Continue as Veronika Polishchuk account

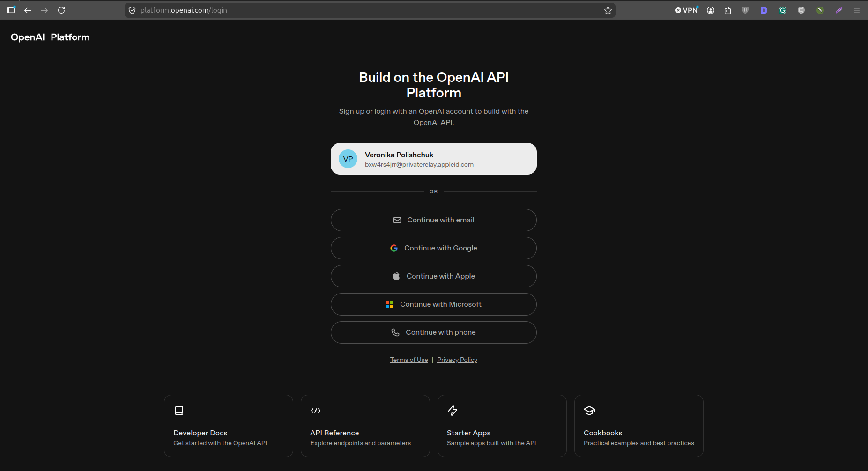click(434, 159)
